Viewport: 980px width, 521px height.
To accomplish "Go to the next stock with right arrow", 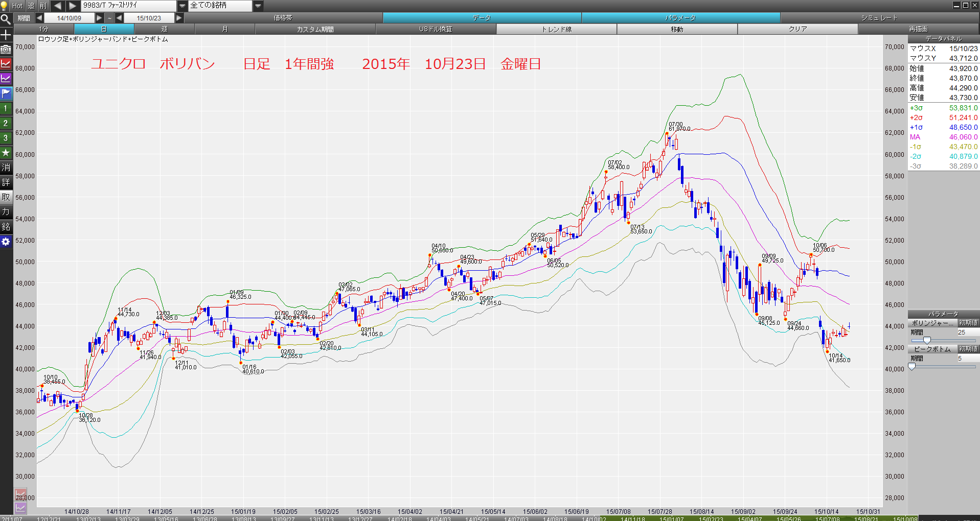I will (x=73, y=6).
